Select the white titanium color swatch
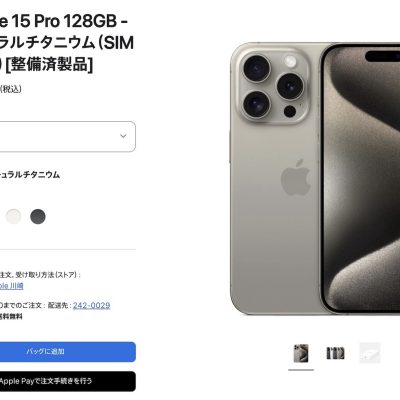The width and height of the screenshot is (400, 400). [14, 216]
